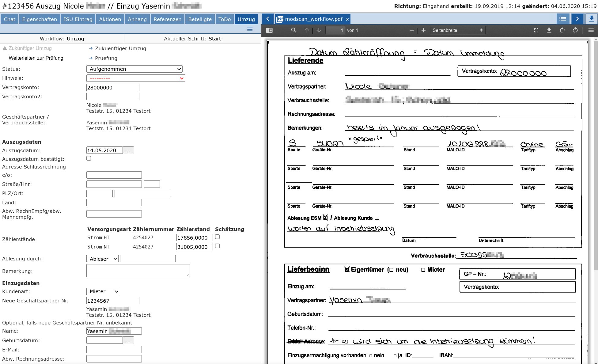The image size is (598, 364).
Task: Open the Ablesung durch dropdown
Action: (x=102, y=259)
